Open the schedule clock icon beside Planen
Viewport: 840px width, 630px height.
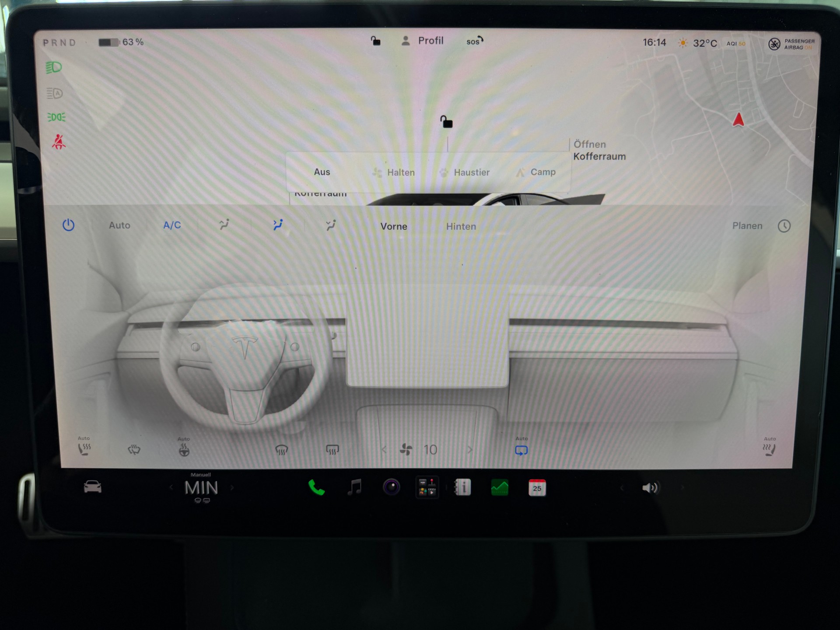pyautogui.click(x=784, y=226)
